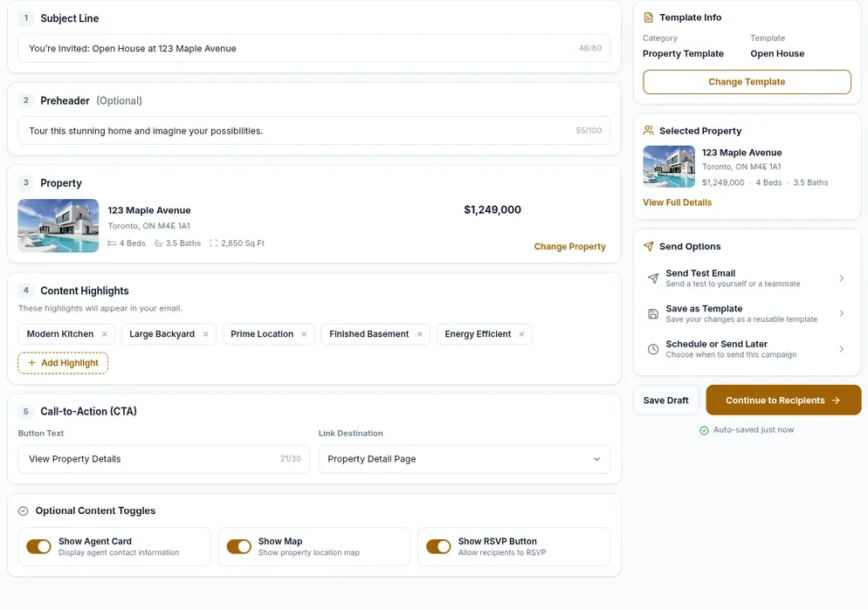Click Toronto, ON M4E 1A1 address in Property
Image resolution: width=868 pixels, height=610 pixels.
pyautogui.click(x=149, y=226)
